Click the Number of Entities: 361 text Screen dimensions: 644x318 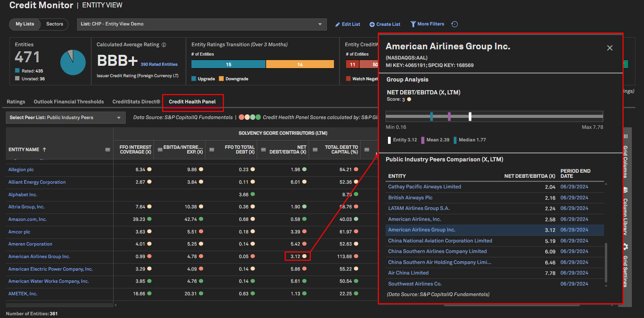(32, 314)
